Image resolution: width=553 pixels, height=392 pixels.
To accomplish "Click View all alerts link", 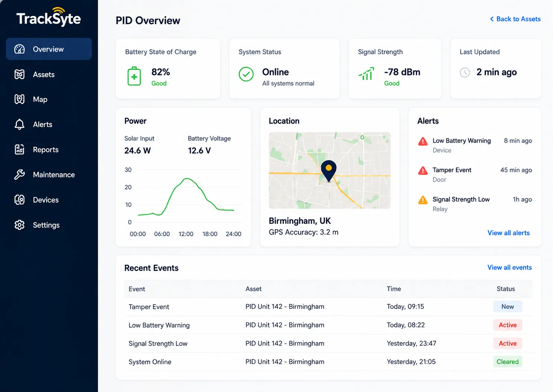I will click(508, 233).
